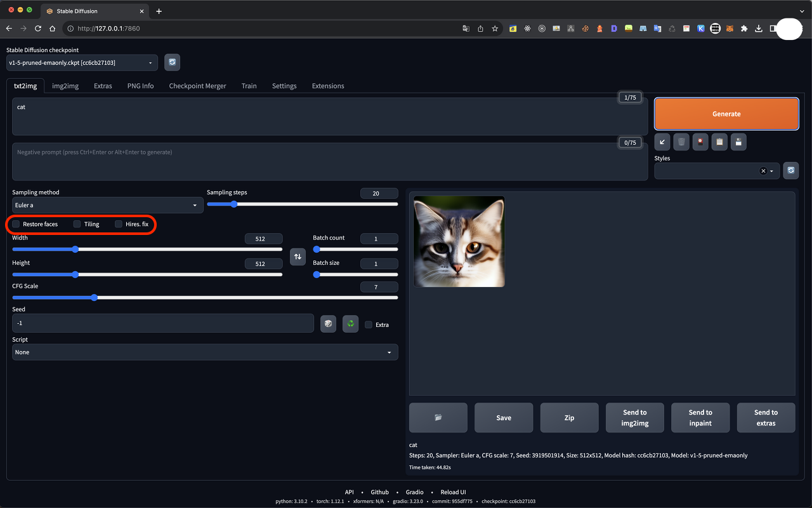Check the Extra seed checkbox
This screenshot has width=812, height=508.
click(369, 324)
